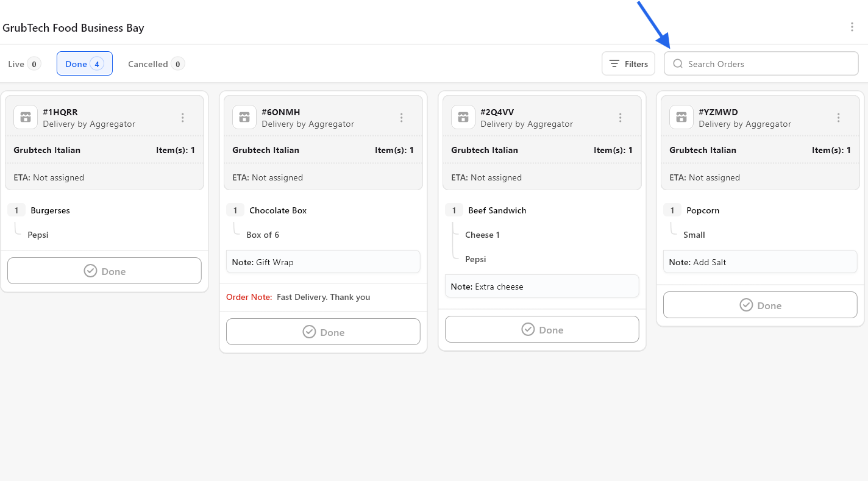Open the three-dot menu for order #6ONMH
Image resolution: width=868 pixels, height=481 pixels.
(401, 118)
